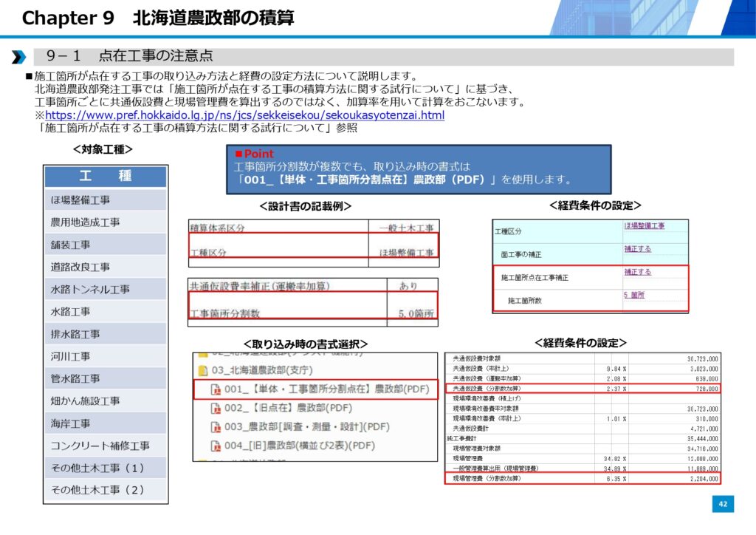Screen dimensions: 756x535
Task: Click 工事箇所分割数 row in design document
Action: pyautogui.click(x=312, y=313)
